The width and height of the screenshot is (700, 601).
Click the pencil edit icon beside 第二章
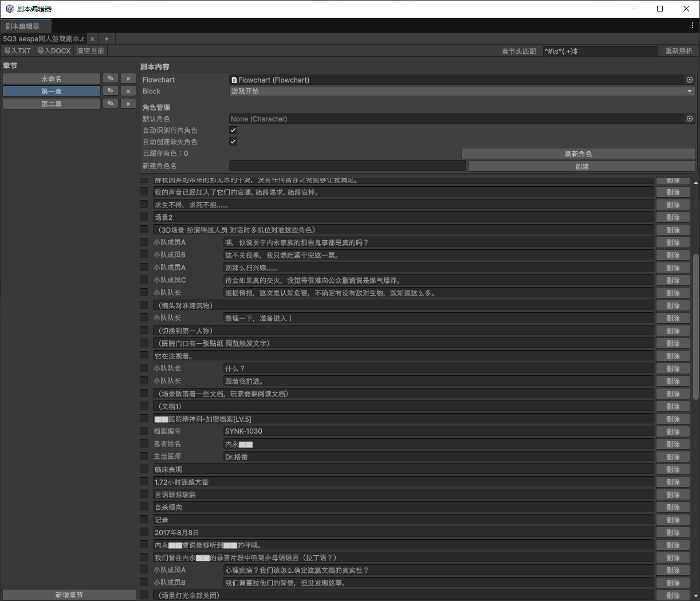pyautogui.click(x=110, y=104)
